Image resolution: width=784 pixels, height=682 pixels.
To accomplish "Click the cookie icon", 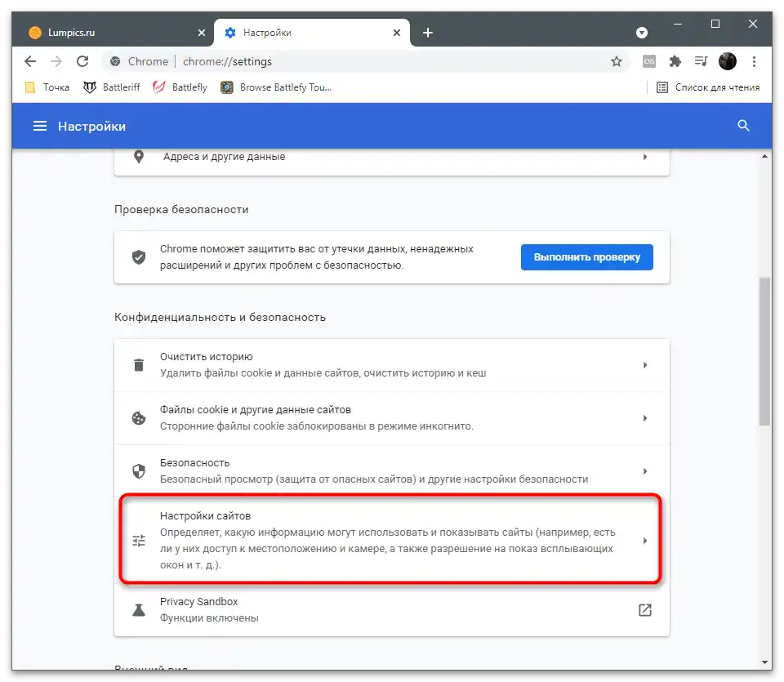I will pos(139,418).
